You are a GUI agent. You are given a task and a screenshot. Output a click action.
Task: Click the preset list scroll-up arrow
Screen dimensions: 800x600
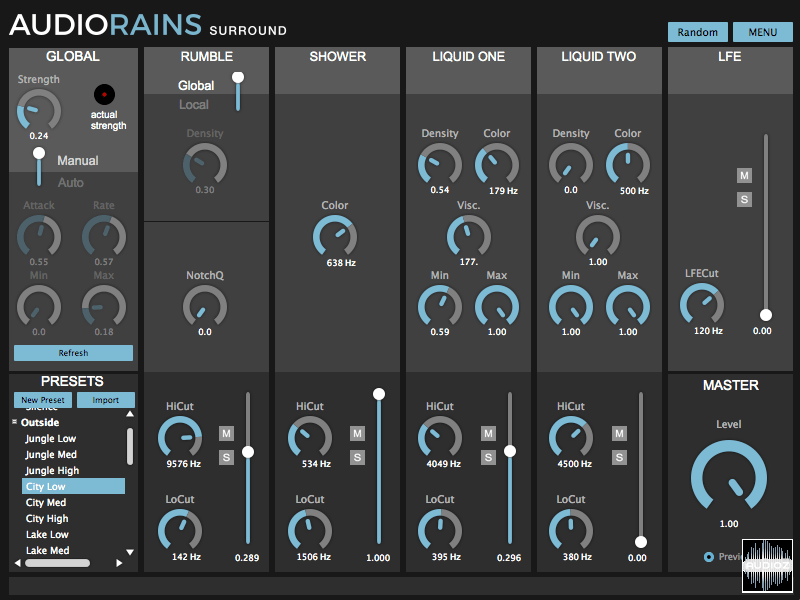(130, 414)
